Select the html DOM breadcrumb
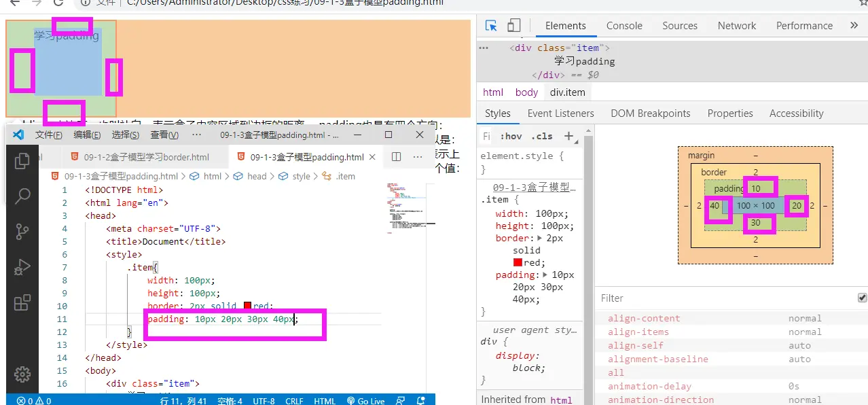Screen dimensions: 868x405 pyautogui.click(x=493, y=92)
